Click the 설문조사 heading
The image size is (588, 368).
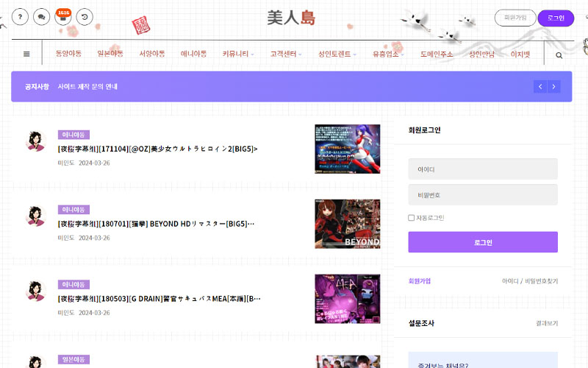coord(421,323)
